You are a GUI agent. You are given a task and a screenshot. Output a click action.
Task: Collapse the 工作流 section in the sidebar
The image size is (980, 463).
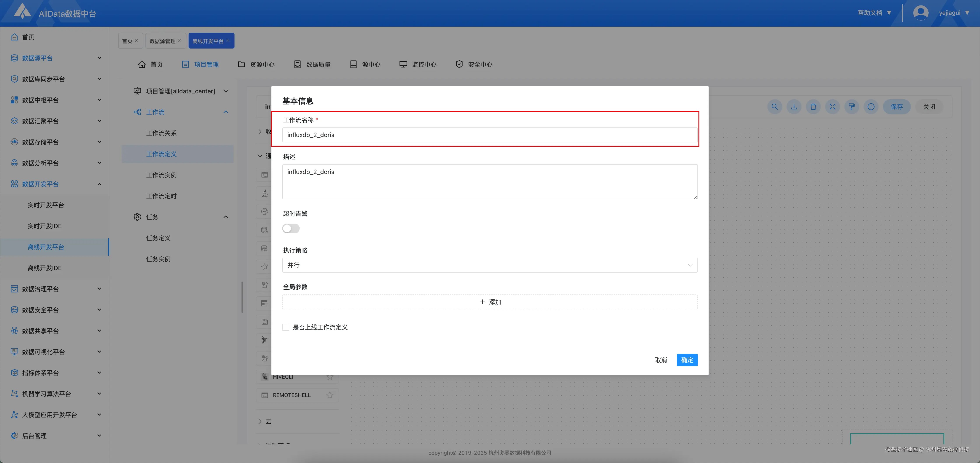226,112
